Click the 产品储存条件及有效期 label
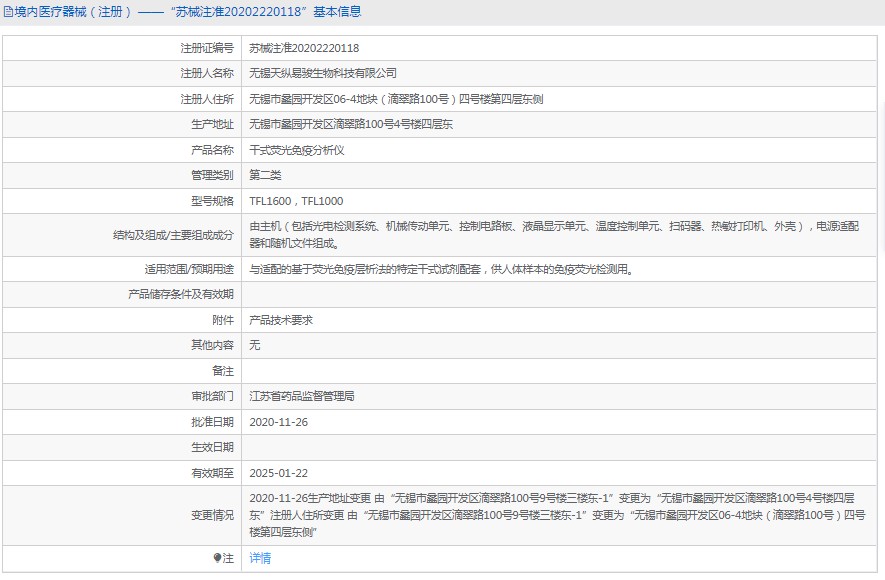This screenshot has height=580, width=885. [181, 295]
